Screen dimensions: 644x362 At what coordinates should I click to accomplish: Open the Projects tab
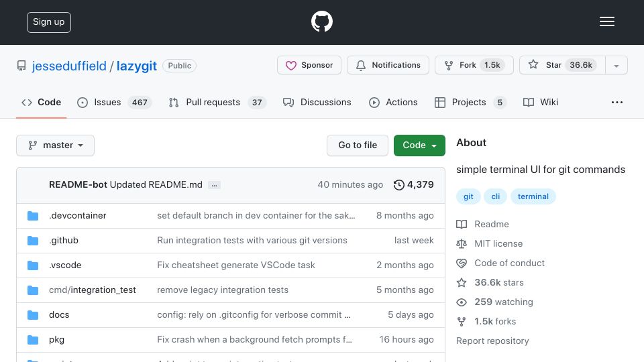(x=471, y=102)
